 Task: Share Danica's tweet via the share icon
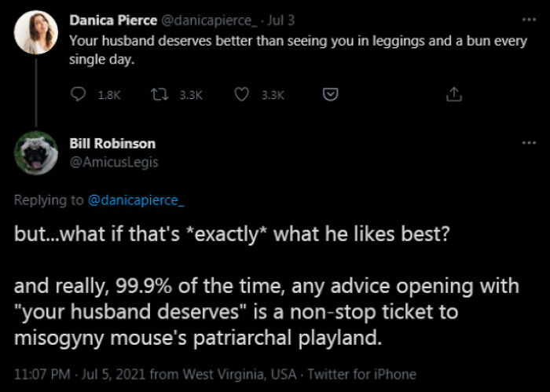pos(452,95)
